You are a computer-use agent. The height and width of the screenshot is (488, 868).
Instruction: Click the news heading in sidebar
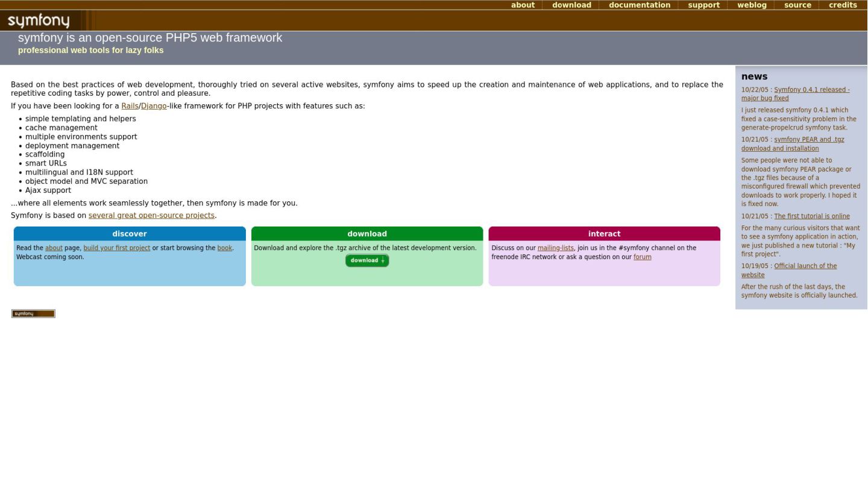(754, 77)
